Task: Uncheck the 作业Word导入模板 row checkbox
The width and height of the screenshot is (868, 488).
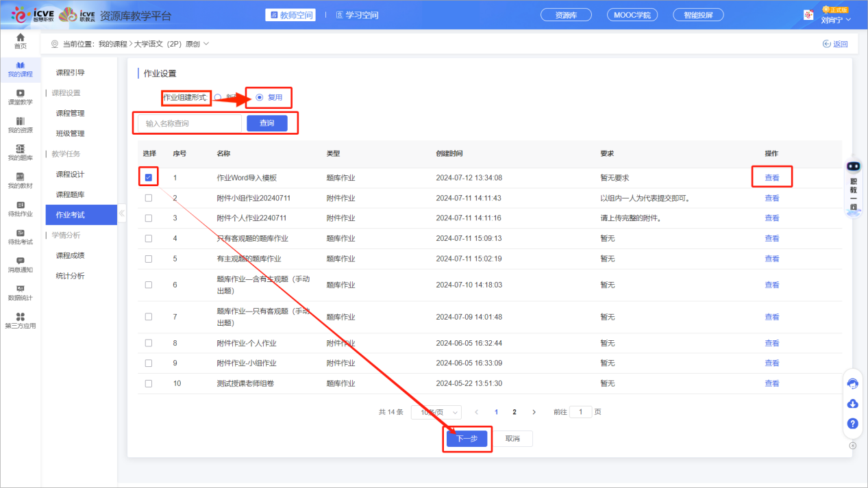Action: [149, 178]
